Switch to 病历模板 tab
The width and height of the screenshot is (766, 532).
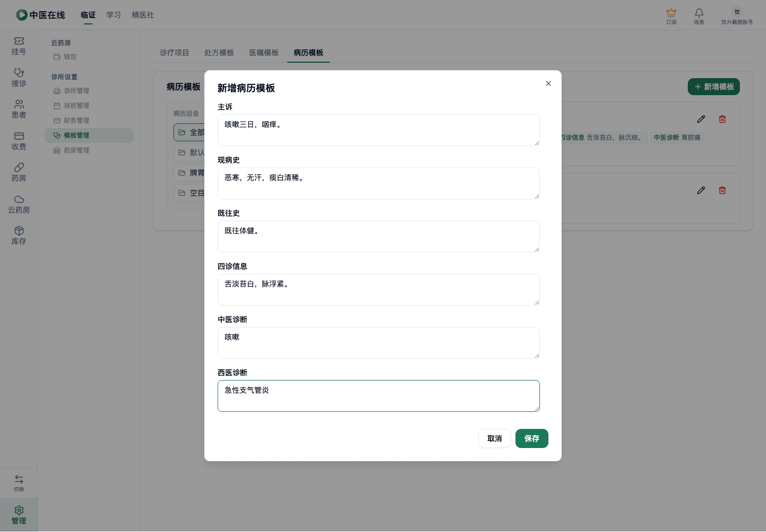(x=309, y=53)
